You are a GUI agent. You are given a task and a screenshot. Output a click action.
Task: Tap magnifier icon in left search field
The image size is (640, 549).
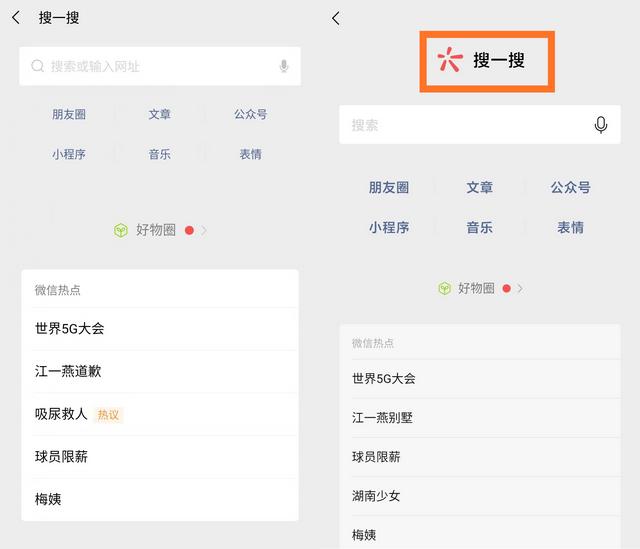click(x=38, y=66)
